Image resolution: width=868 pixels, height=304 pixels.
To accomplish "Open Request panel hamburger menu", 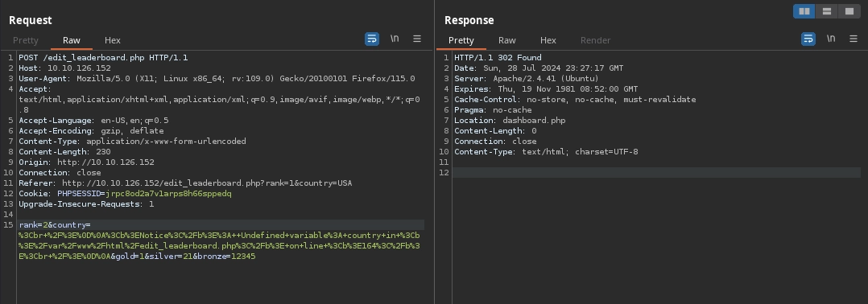I will click(x=417, y=39).
